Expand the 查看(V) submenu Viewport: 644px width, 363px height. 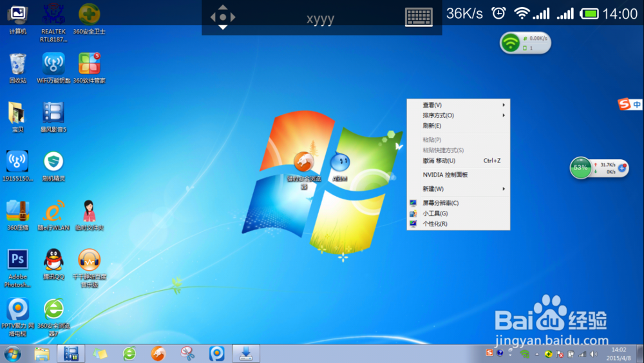tap(459, 105)
